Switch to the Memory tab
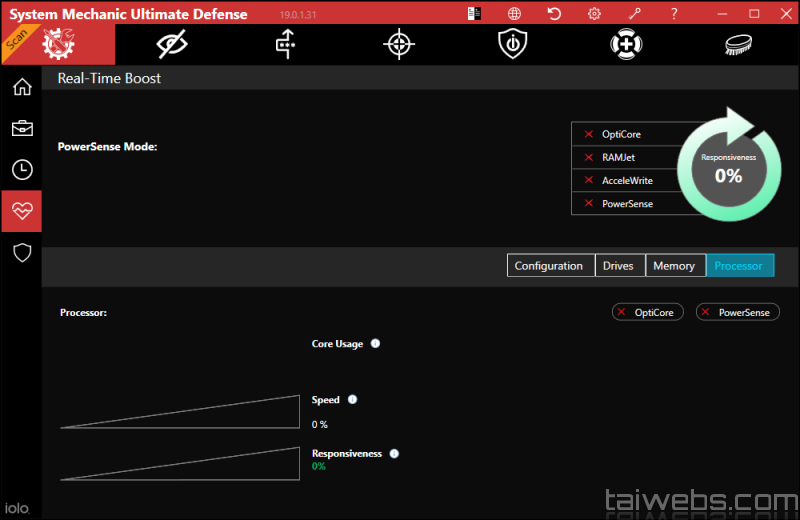Screen dimensions: 800x520 tap(674, 265)
